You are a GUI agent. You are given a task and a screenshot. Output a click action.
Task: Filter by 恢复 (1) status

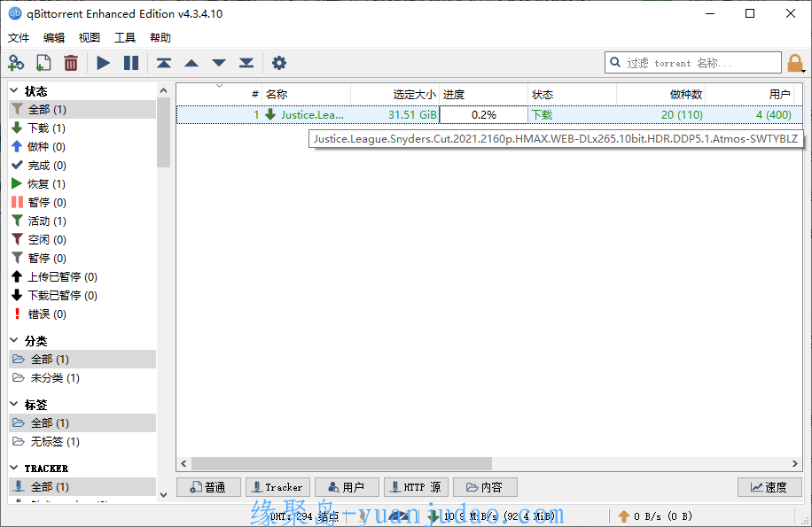click(82, 183)
